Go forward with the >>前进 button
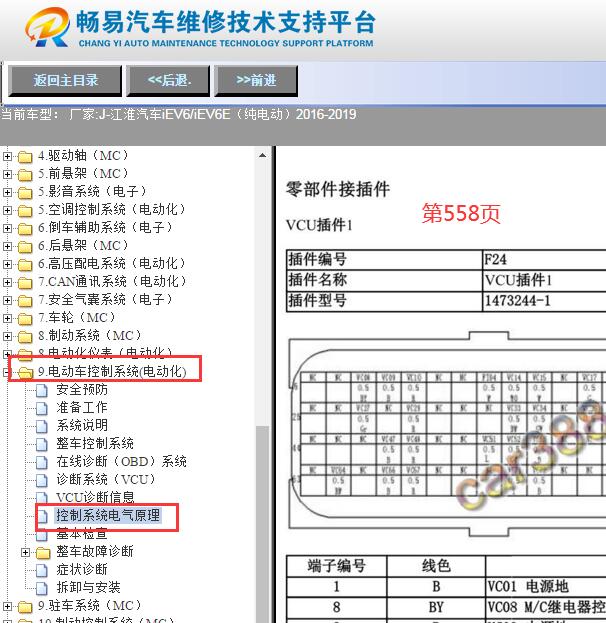The width and height of the screenshot is (606, 623). pos(256,81)
